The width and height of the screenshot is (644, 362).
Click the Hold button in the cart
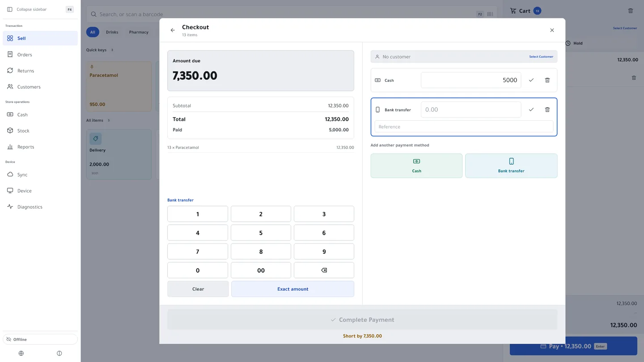(574, 43)
